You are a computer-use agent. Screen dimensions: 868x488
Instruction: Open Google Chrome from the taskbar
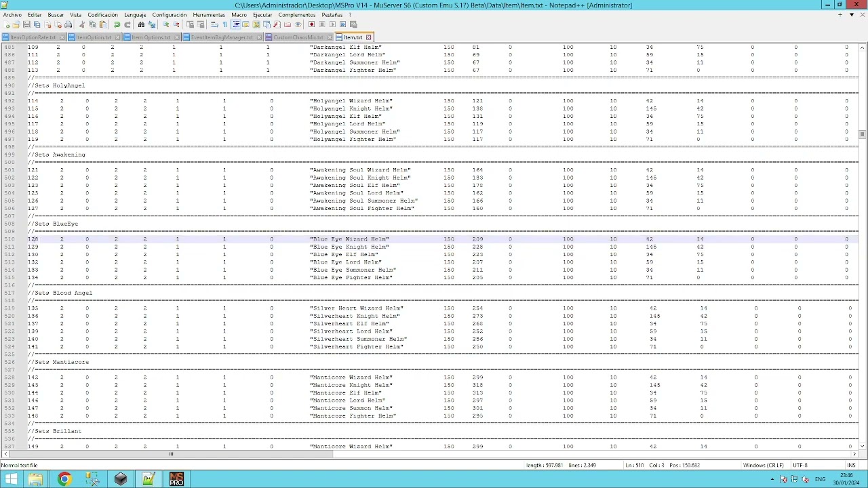pos(64,479)
